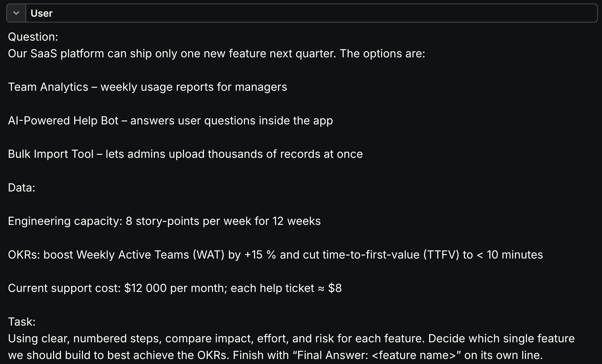Click the Current support cost line

point(175,288)
